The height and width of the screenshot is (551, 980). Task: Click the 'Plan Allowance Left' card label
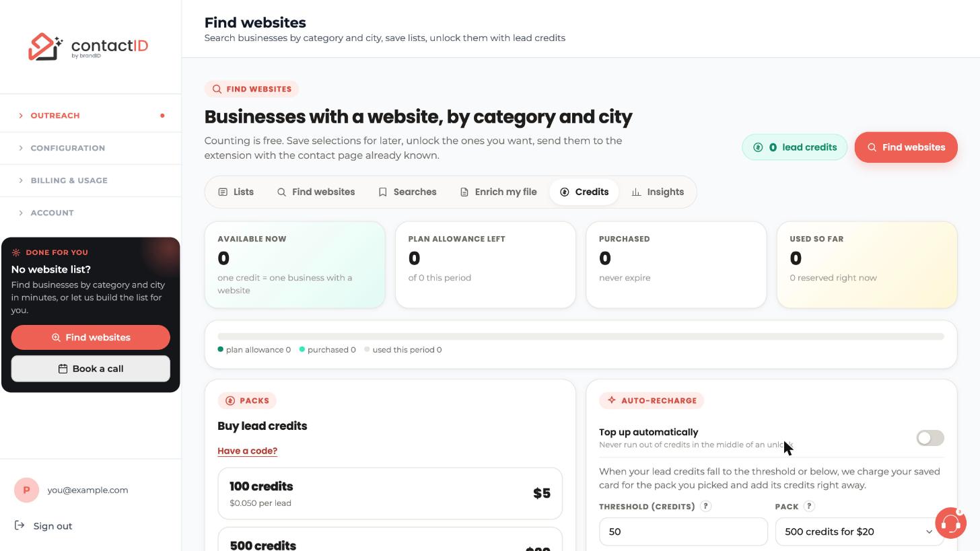click(x=456, y=239)
